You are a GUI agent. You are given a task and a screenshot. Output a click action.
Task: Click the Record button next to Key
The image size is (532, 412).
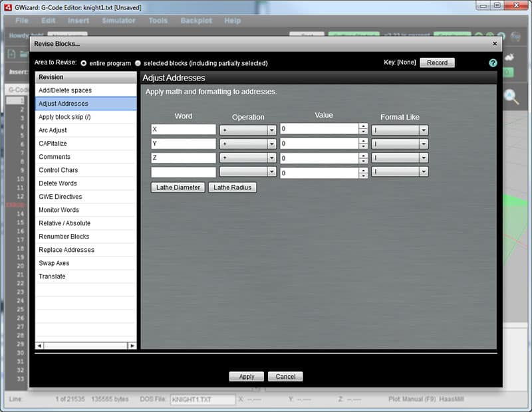click(x=437, y=63)
